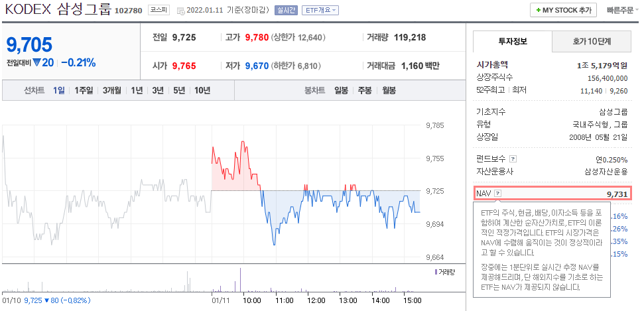Click the 고가 value 9,780
The height and width of the screenshot is (311, 644).
tap(257, 37)
